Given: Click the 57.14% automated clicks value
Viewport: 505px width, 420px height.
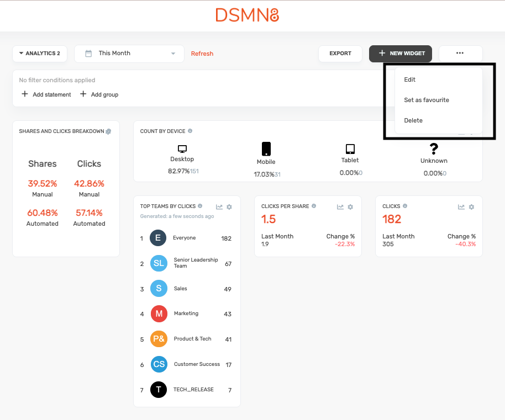Looking at the screenshot, I should click(89, 213).
